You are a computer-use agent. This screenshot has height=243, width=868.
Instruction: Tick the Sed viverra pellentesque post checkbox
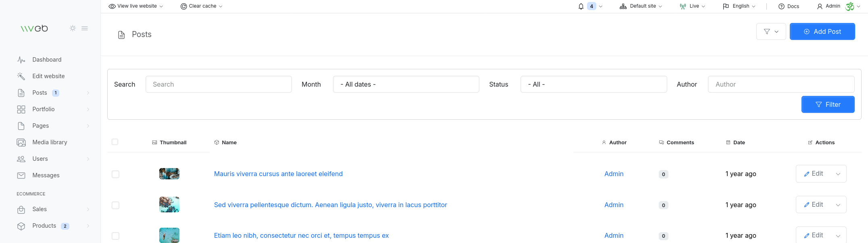(x=115, y=205)
